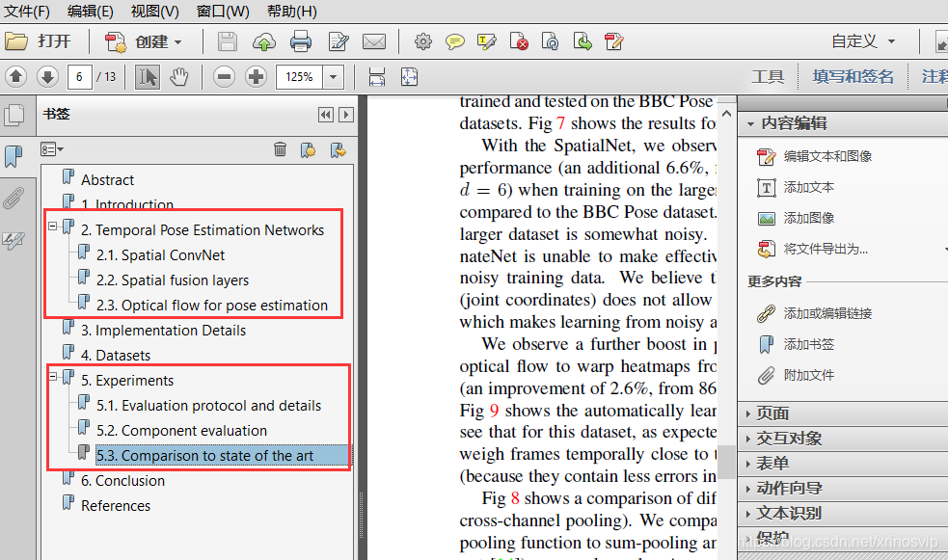
Task: Click 编辑文本和图像 in content editing
Action: [x=815, y=156]
